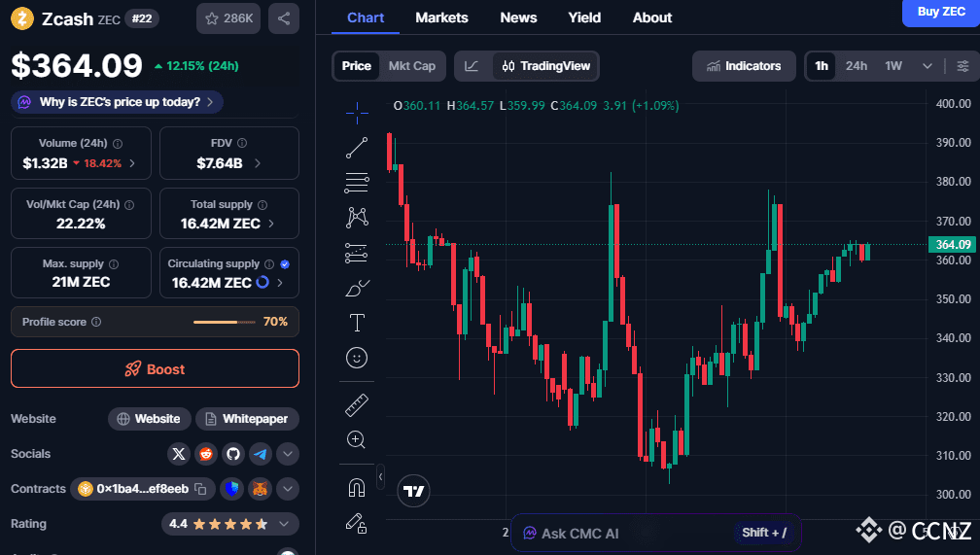Expand more contract addresses
This screenshot has height=555, width=980.
click(288, 489)
